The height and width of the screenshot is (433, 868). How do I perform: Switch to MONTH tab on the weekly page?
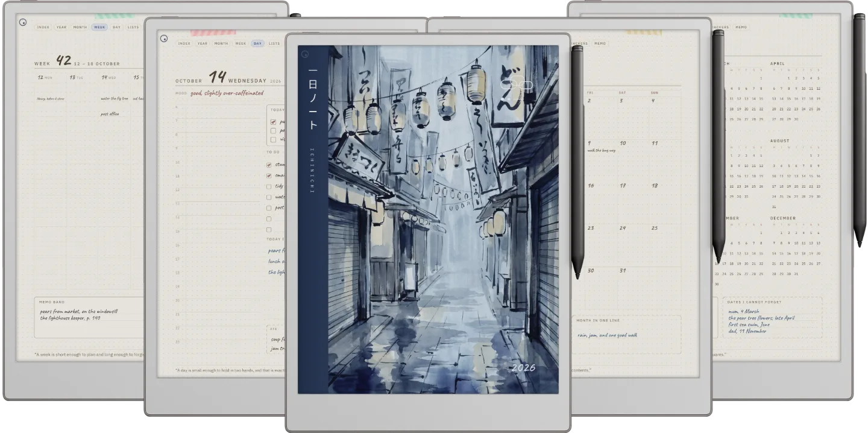tap(80, 27)
